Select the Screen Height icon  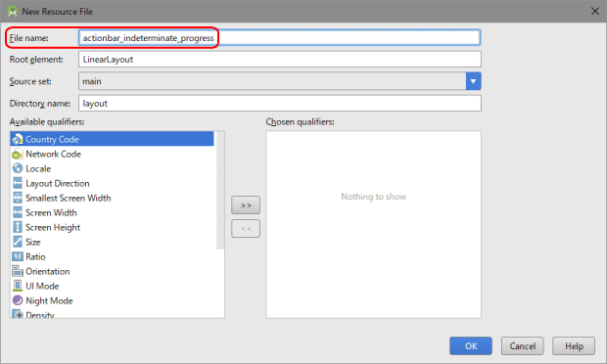click(x=18, y=227)
